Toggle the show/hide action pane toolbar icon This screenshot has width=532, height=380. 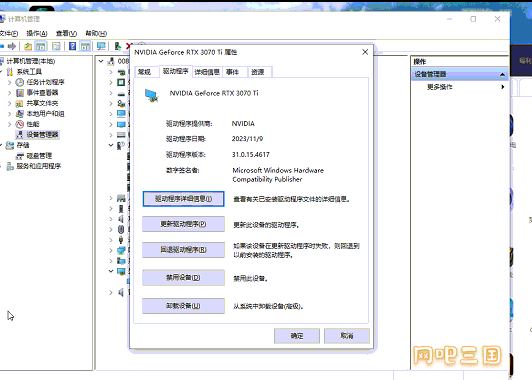coord(85,46)
